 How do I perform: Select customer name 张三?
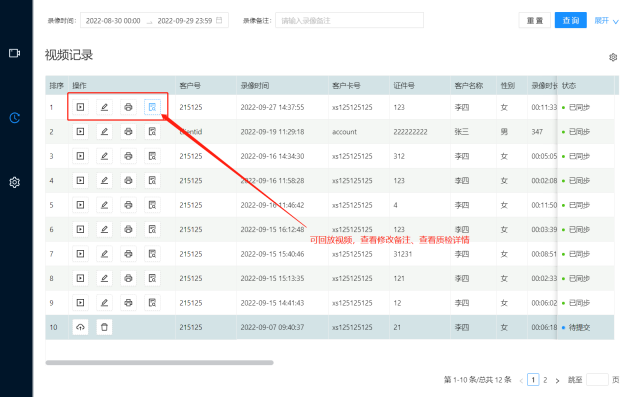(462, 132)
